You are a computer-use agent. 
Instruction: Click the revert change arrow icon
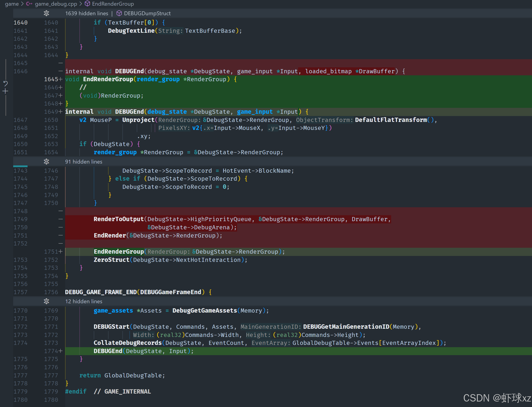[x=5, y=83]
